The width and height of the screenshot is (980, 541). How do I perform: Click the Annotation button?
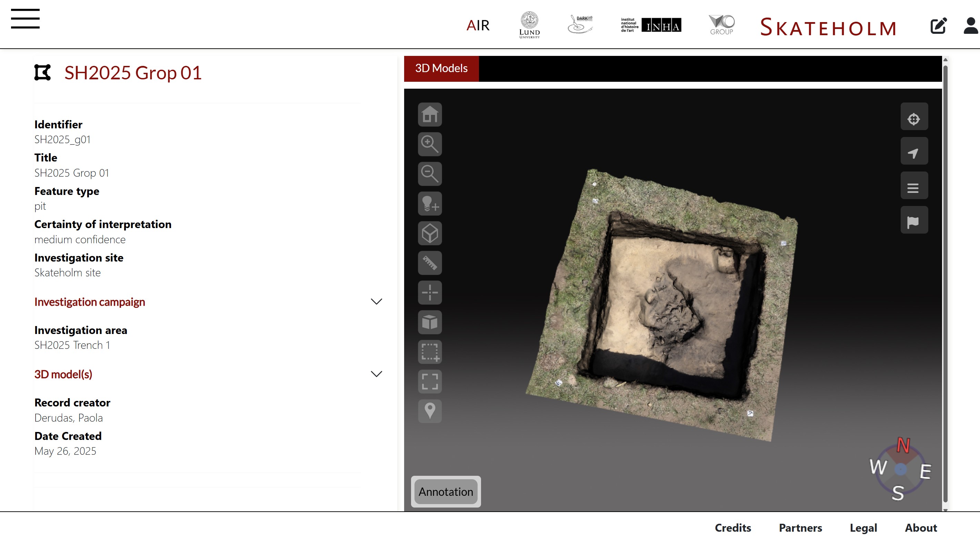pos(446,492)
